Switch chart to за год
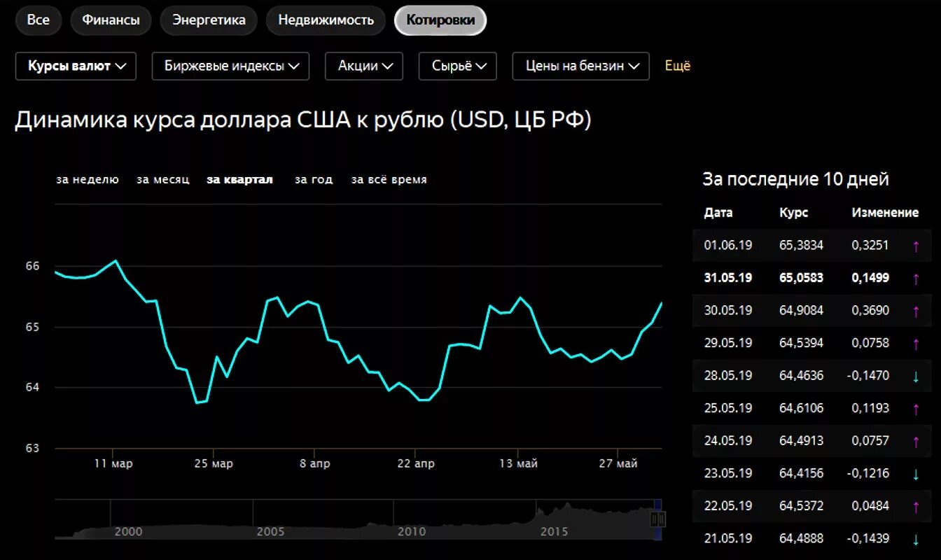The height and width of the screenshot is (560, 941). click(314, 180)
